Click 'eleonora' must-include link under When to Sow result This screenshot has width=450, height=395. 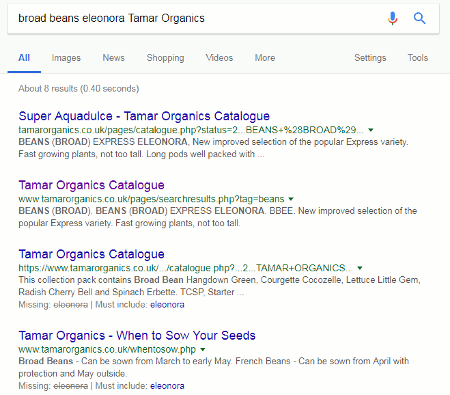[167, 386]
